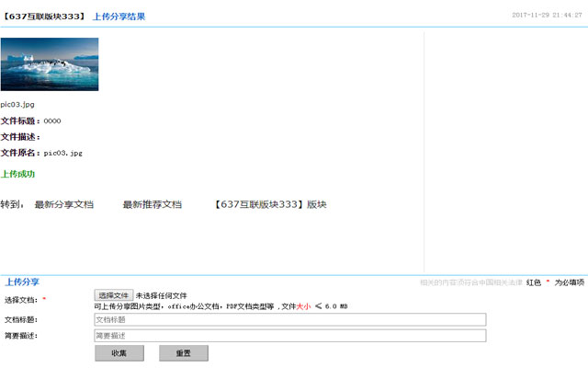588x368 pixels.
Task: Click the 上传分享结果 page title
Action: 119,17
